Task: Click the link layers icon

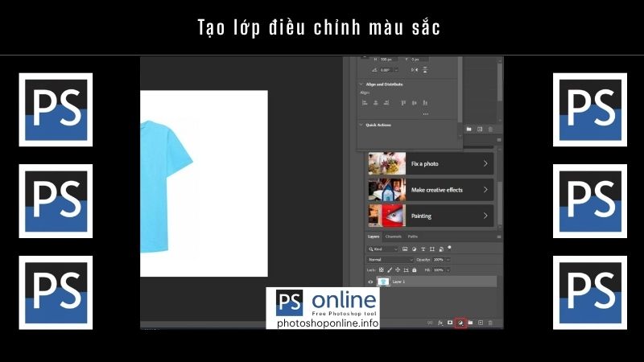Action: (430, 323)
